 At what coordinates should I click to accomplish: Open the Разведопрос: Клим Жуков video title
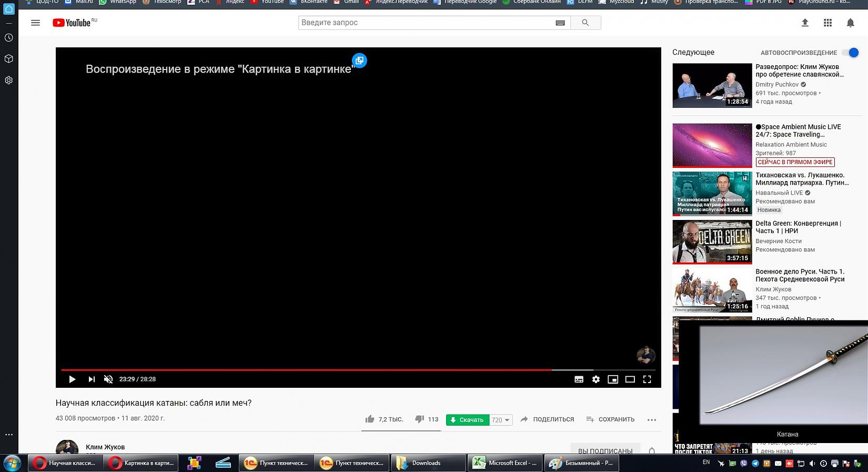(800, 71)
